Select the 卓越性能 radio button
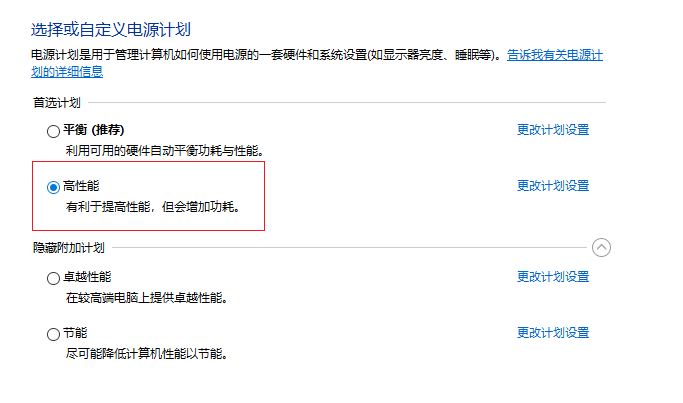This screenshot has height=403, width=683. pos(53,278)
